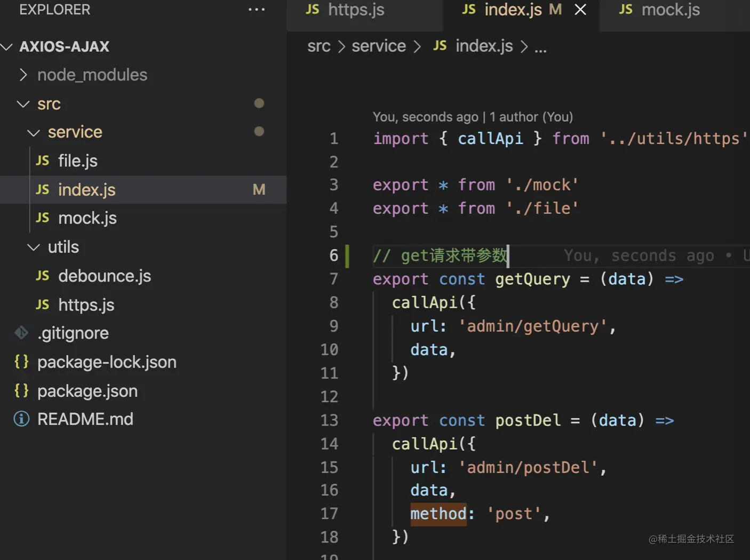Click the braces icon for package.json
Image resolution: width=750 pixels, height=560 pixels.
[21, 390]
